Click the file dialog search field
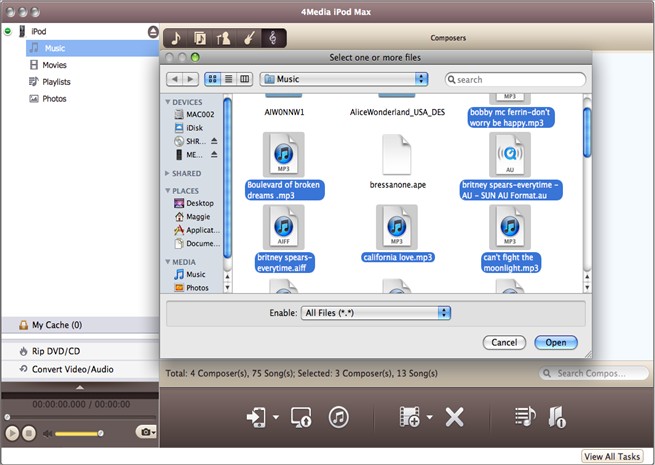This screenshot has width=655, height=465. [x=515, y=79]
